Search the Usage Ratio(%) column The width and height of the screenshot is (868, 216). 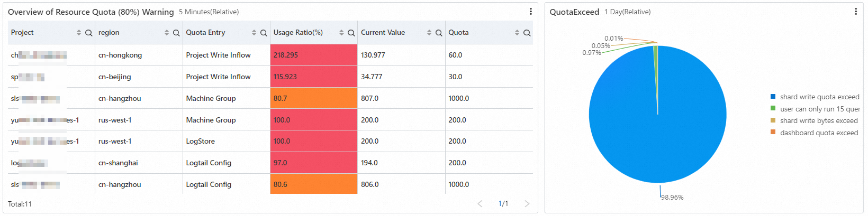click(x=351, y=33)
